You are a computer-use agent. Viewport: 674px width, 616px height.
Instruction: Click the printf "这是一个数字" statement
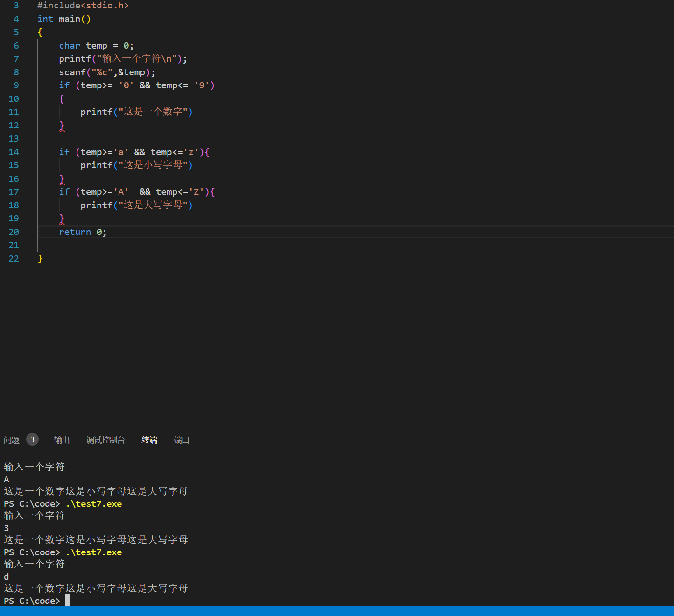pos(136,112)
